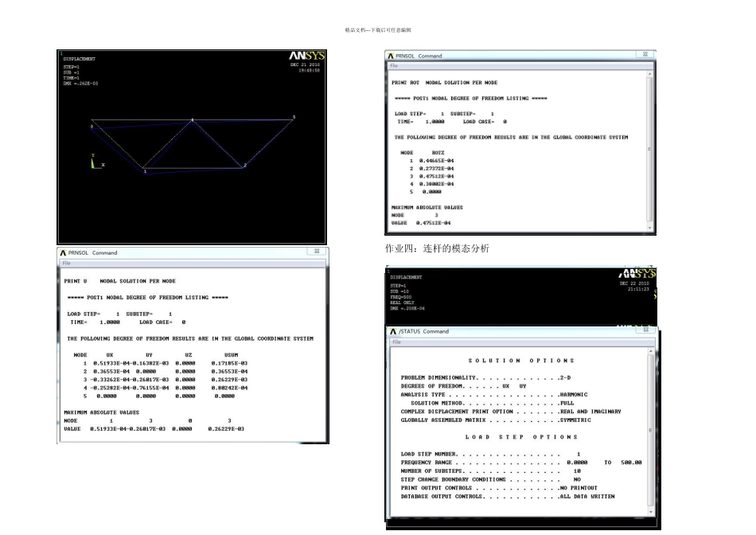The image size is (756, 535).
Task: Open File menu in /STATUS Command window
Action: point(396,342)
